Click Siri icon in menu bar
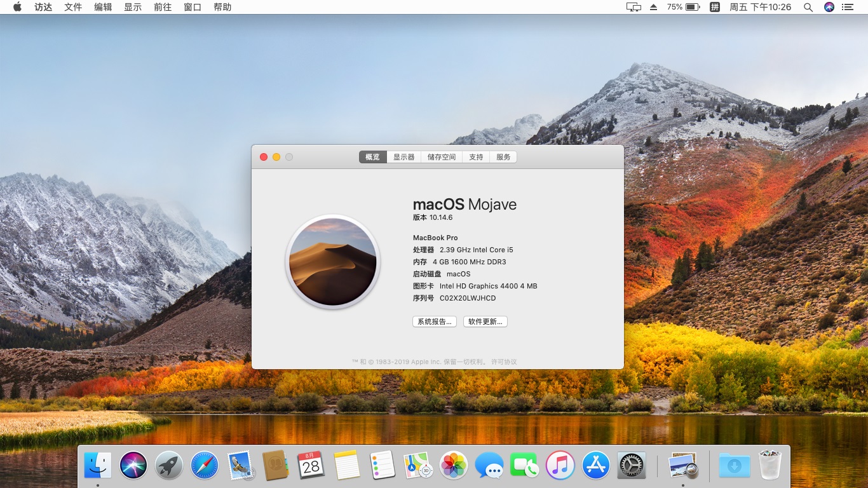Viewport: 868px width, 488px height. coord(829,7)
